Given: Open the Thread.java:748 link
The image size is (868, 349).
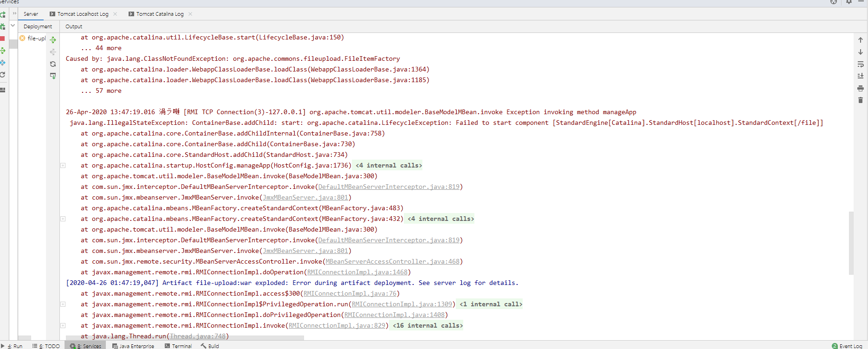Looking at the screenshot, I should pos(198,336).
